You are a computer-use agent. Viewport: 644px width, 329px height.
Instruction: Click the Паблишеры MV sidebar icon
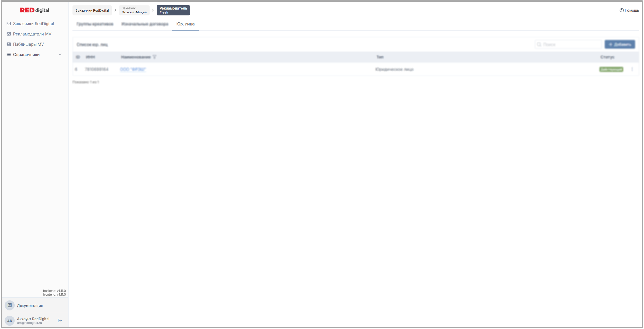coord(9,44)
